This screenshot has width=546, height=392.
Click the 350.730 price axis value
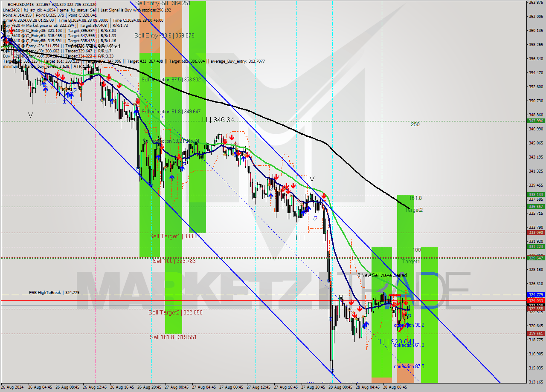click(x=536, y=101)
